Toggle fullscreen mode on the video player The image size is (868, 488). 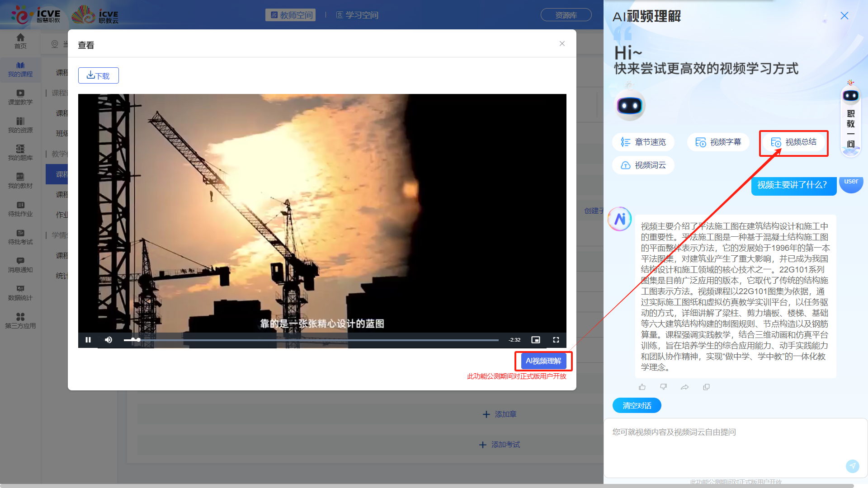pos(556,340)
